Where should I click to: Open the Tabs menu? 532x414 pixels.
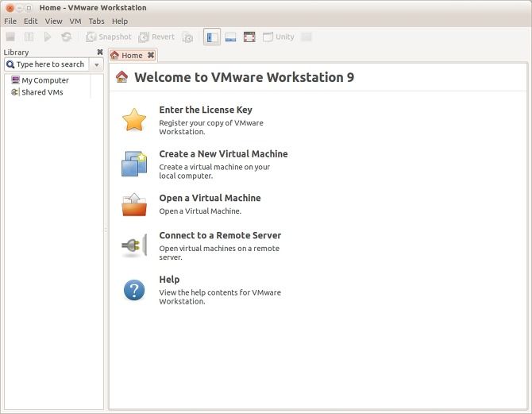click(96, 21)
